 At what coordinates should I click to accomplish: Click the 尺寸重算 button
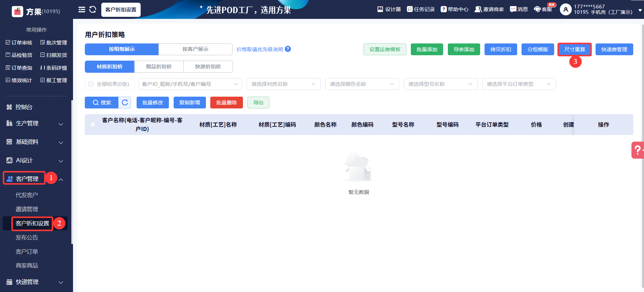[575, 50]
